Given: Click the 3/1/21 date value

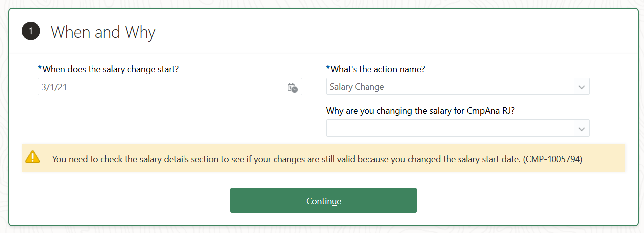Looking at the screenshot, I should (53, 87).
